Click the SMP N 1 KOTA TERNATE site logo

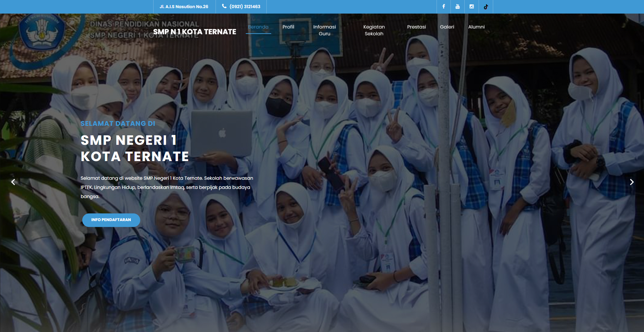point(195,32)
